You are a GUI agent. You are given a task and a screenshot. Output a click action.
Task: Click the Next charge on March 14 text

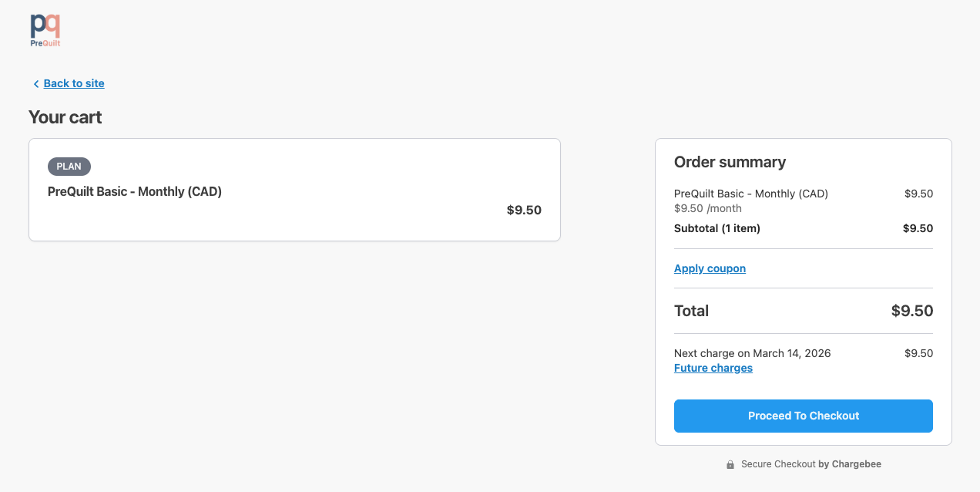(752, 353)
